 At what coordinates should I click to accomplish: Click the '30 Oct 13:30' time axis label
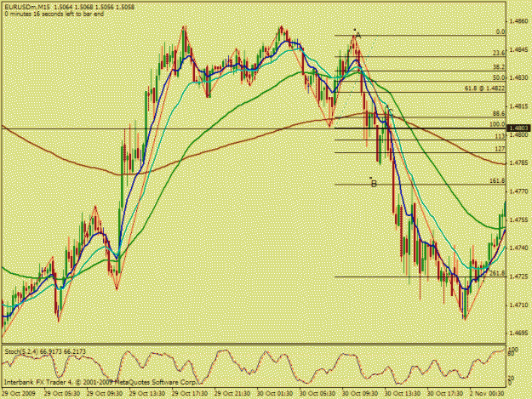[403, 394]
